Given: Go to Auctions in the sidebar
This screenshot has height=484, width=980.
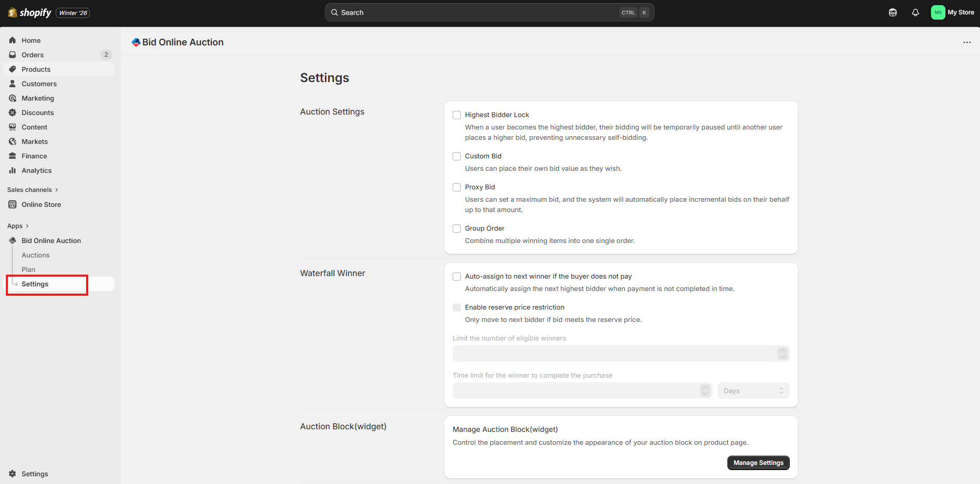Looking at the screenshot, I should (36, 255).
